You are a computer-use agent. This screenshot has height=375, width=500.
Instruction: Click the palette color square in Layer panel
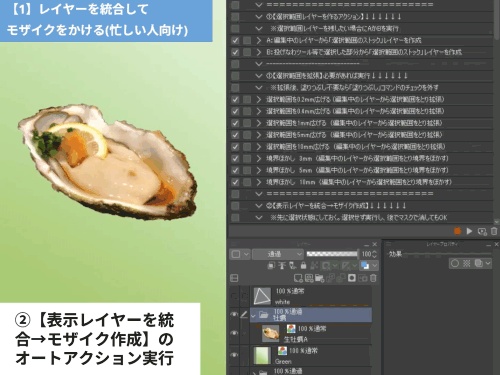pyautogui.click(x=236, y=254)
